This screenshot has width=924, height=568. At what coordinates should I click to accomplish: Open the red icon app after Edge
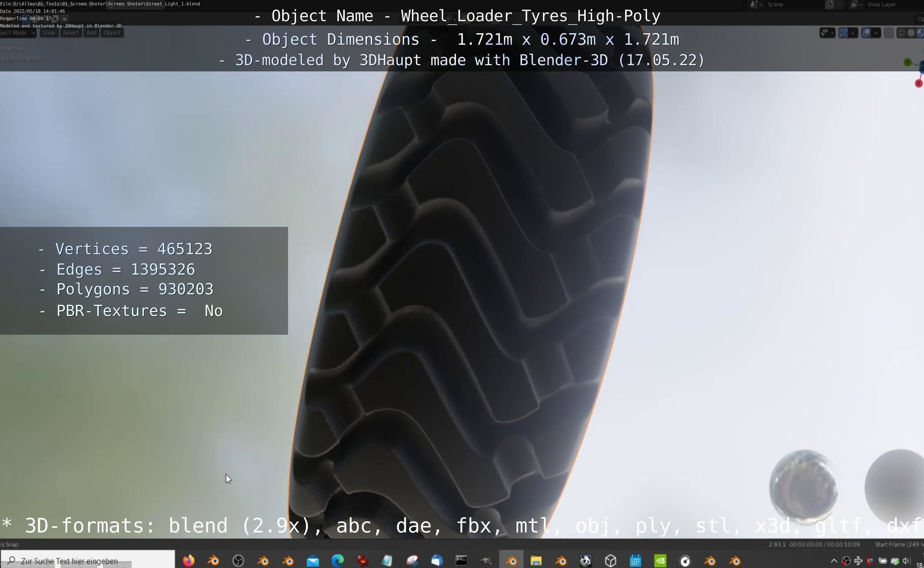(x=362, y=560)
